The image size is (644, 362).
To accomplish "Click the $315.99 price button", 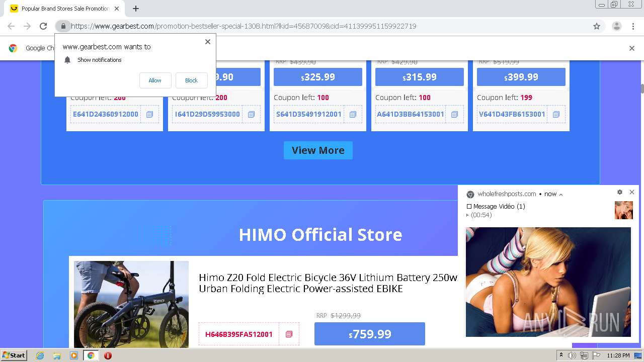I will 420,77.
